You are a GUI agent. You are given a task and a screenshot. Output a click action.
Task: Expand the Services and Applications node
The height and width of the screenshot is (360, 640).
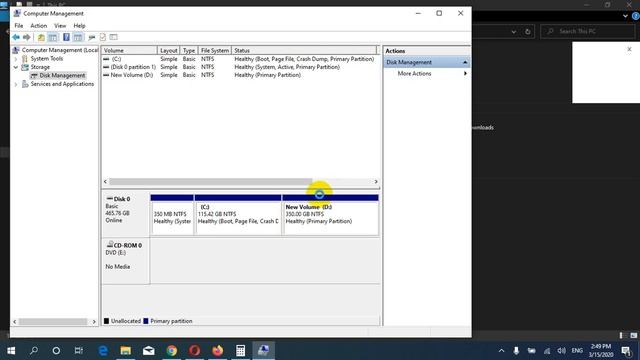pyautogui.click(x=16, y=84)
